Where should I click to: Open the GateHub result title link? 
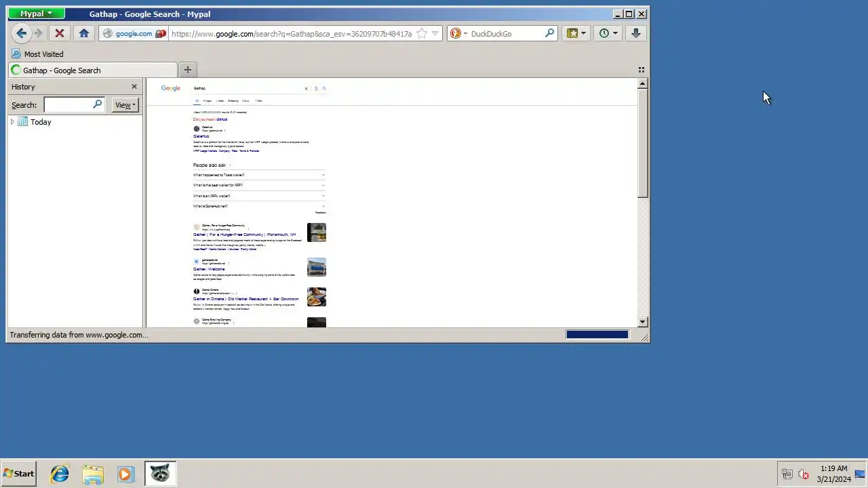[x=201, y=136]
